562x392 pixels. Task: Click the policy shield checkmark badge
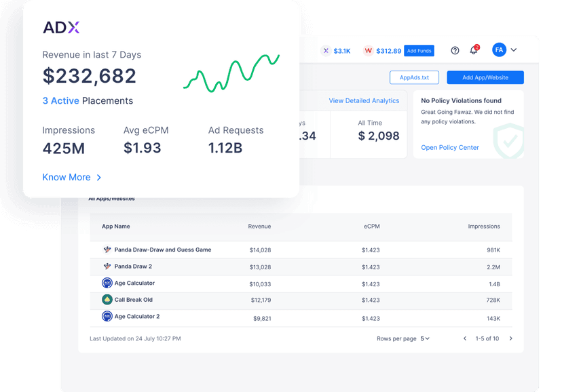[508, 141]
